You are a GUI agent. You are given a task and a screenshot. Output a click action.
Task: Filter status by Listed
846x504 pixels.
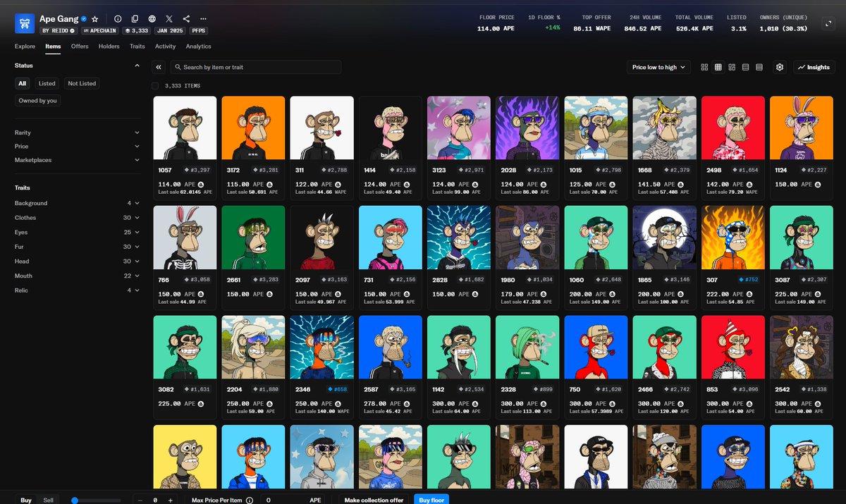47,83
